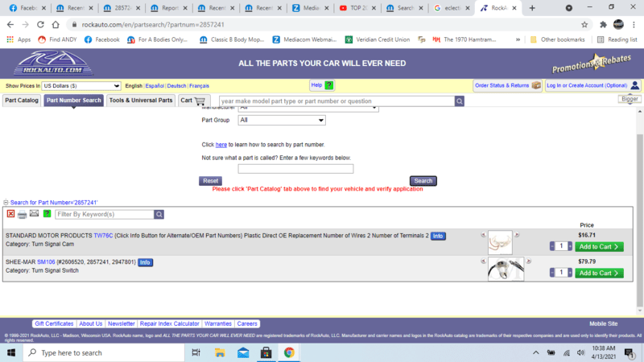
Task: Open Help with green question mark
Action: pos(321,85)
